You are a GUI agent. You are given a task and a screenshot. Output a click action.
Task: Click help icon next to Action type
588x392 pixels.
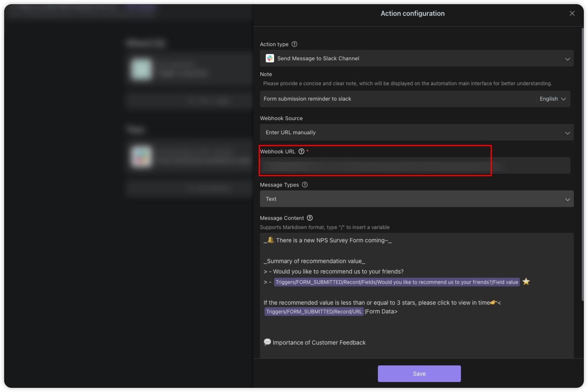[294, 44]
